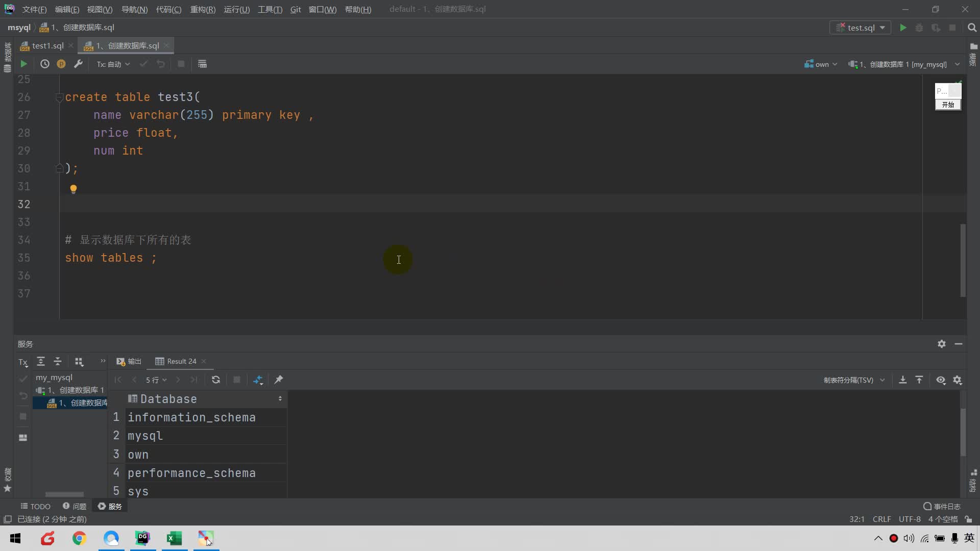Toggle the 服务 tool window button
Screen dimensions: 980x551
pos(110,506)
